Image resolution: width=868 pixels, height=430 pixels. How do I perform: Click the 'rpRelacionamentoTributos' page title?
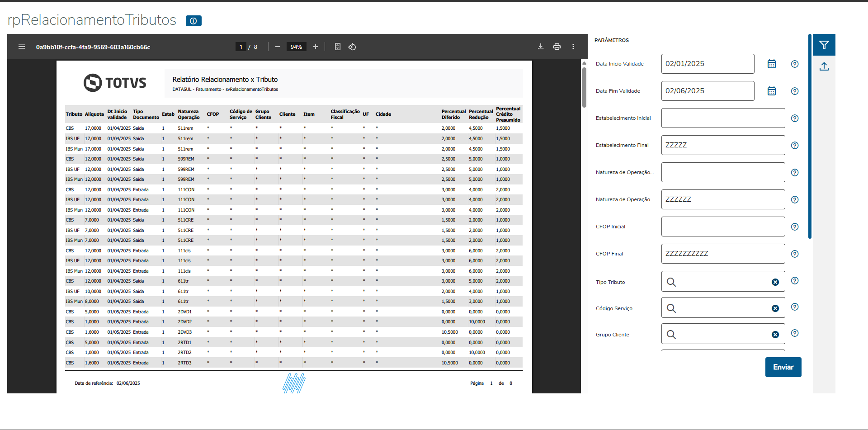coord(92,20)
